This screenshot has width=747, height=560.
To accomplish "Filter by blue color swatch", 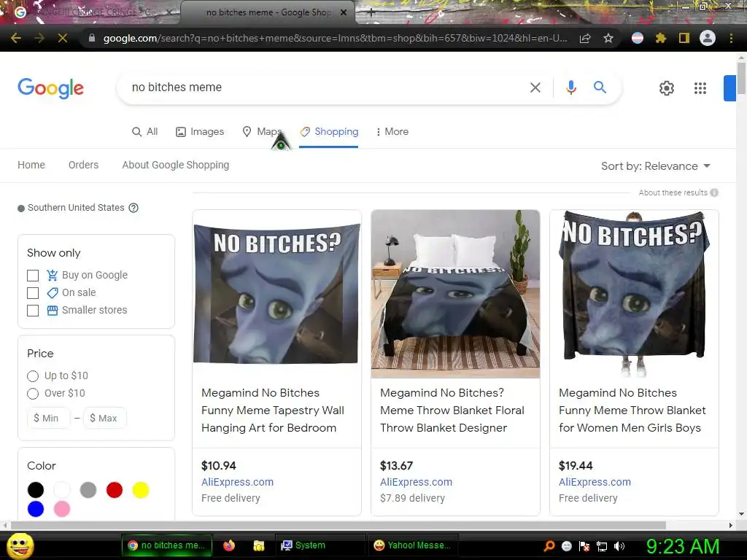I will click(36, 509).
